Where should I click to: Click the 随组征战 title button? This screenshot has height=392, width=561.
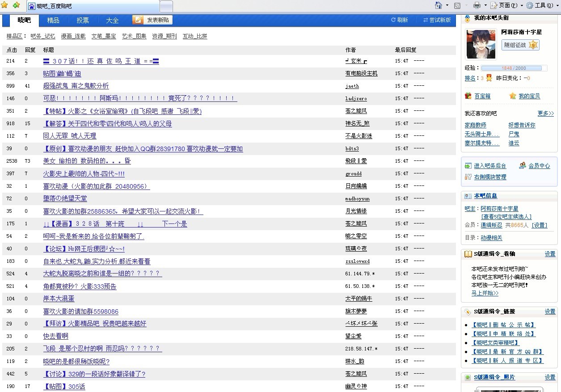tap(520, 45)
